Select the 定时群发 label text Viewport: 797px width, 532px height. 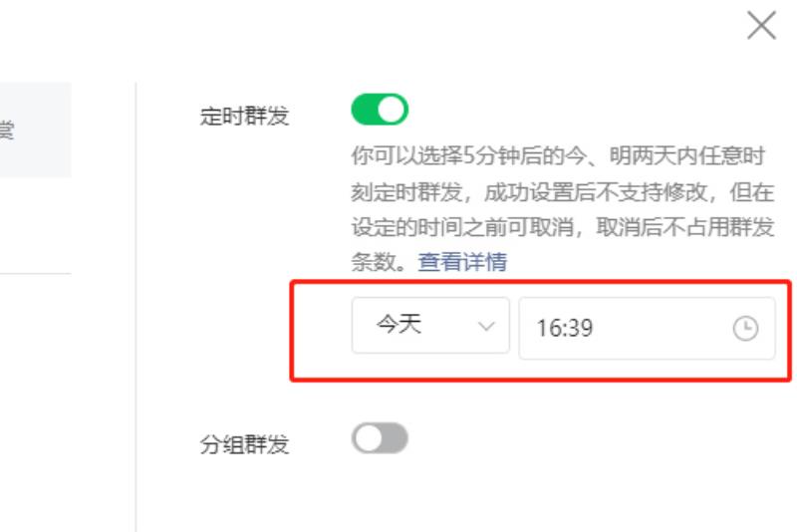pos(244,116)
